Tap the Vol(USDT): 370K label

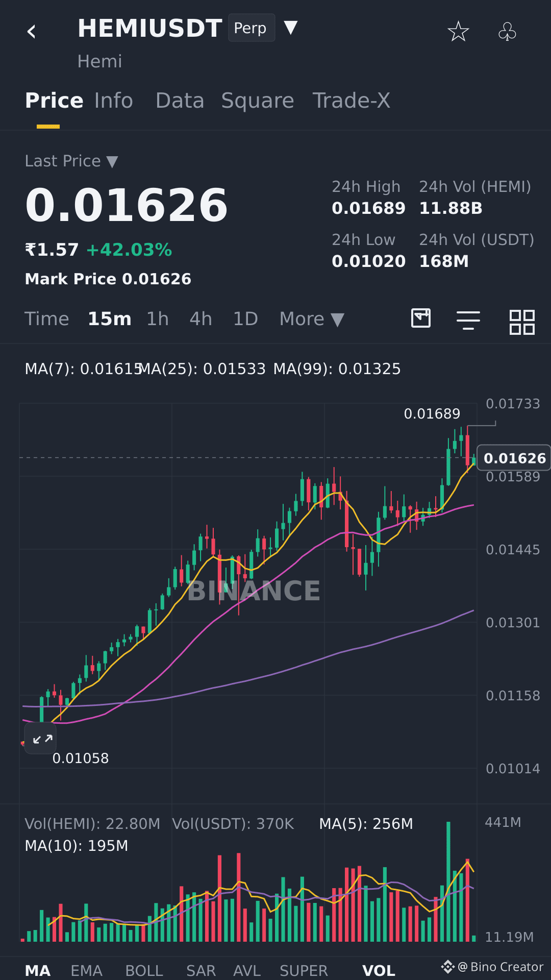click(233, 824)
